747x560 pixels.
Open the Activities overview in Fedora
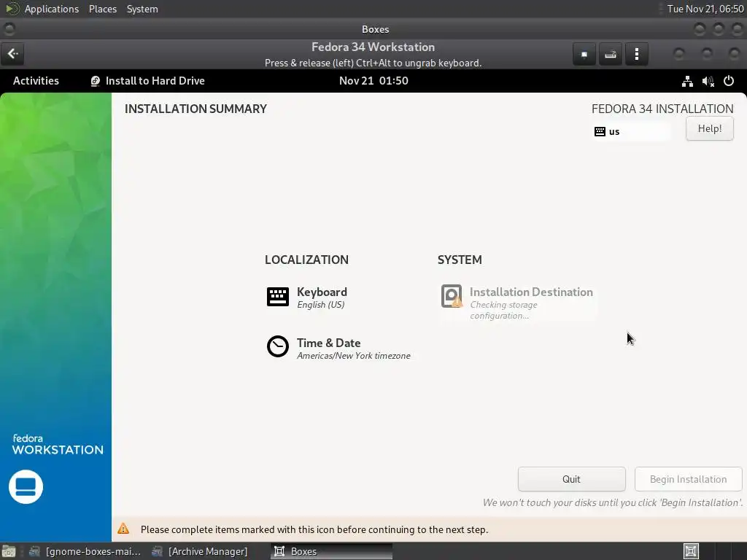click(x=36, y=81)
